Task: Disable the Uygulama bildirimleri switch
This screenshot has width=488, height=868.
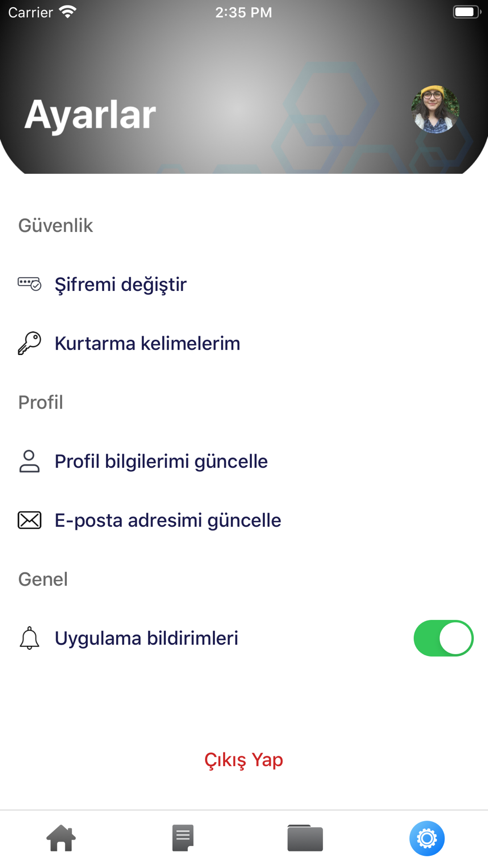Action: (x=443, y=638)
